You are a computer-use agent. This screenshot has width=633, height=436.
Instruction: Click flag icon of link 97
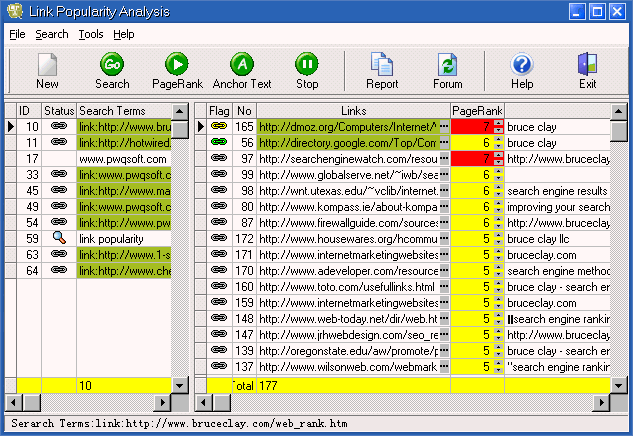[x=219, y=158]
